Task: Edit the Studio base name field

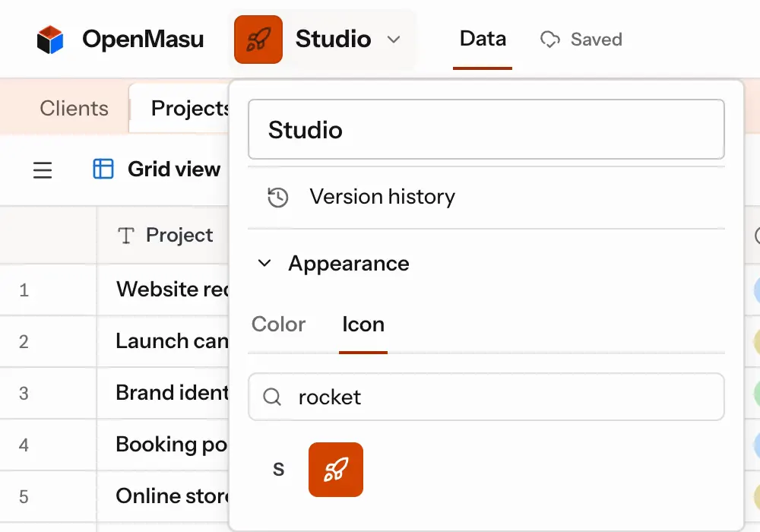Action: pos(486,129)
